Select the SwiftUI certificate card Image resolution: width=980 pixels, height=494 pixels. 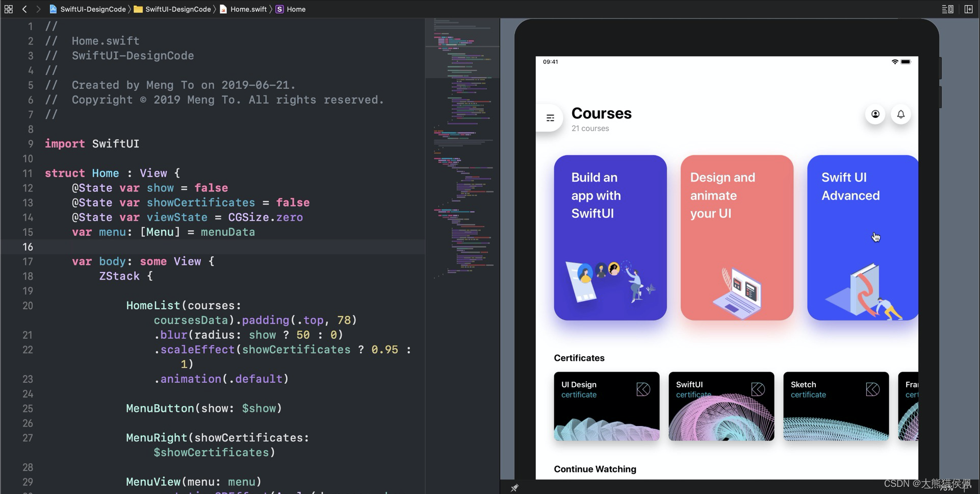pos(721,406)
